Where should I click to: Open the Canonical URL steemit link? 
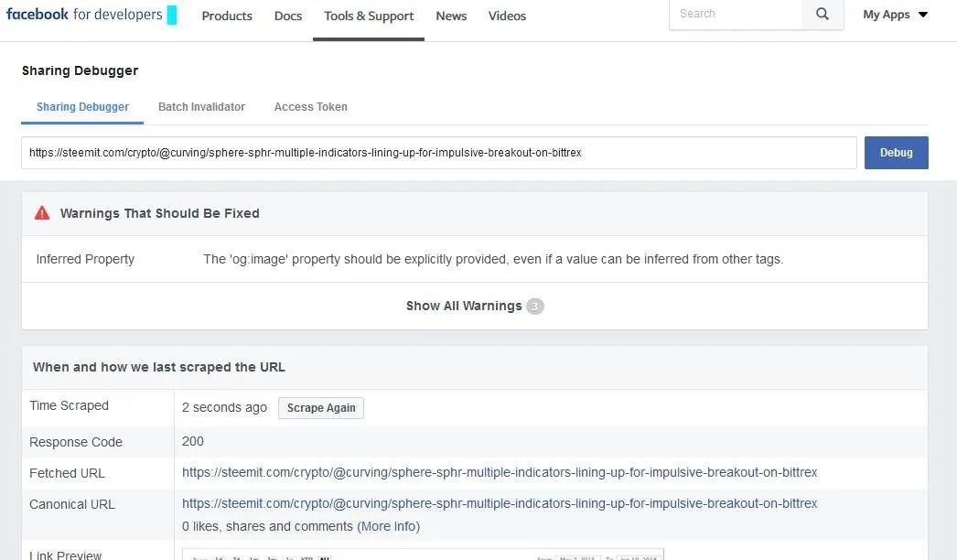click(x=500, y=503)
